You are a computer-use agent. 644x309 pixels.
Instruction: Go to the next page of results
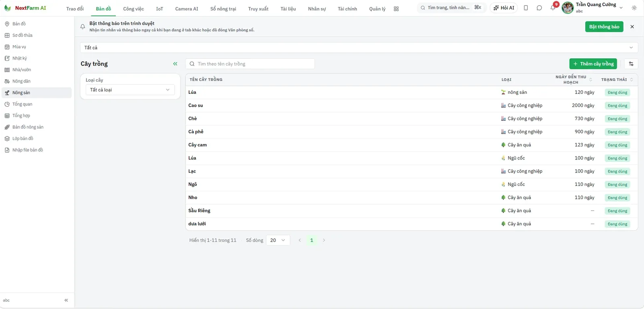324,240
